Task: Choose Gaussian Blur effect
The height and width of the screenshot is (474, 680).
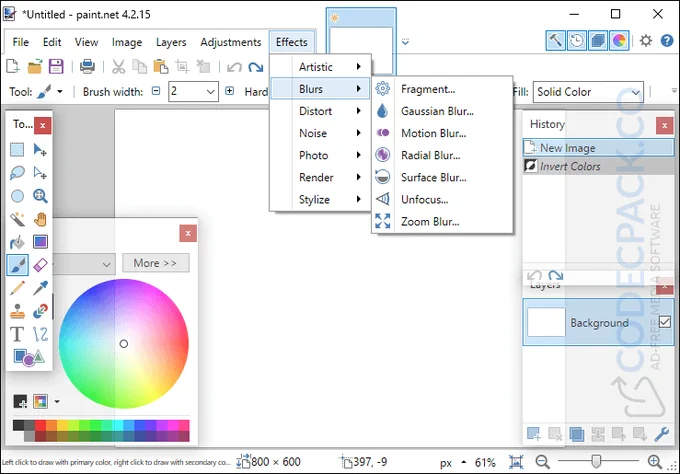Action: (x=442, y=111)
